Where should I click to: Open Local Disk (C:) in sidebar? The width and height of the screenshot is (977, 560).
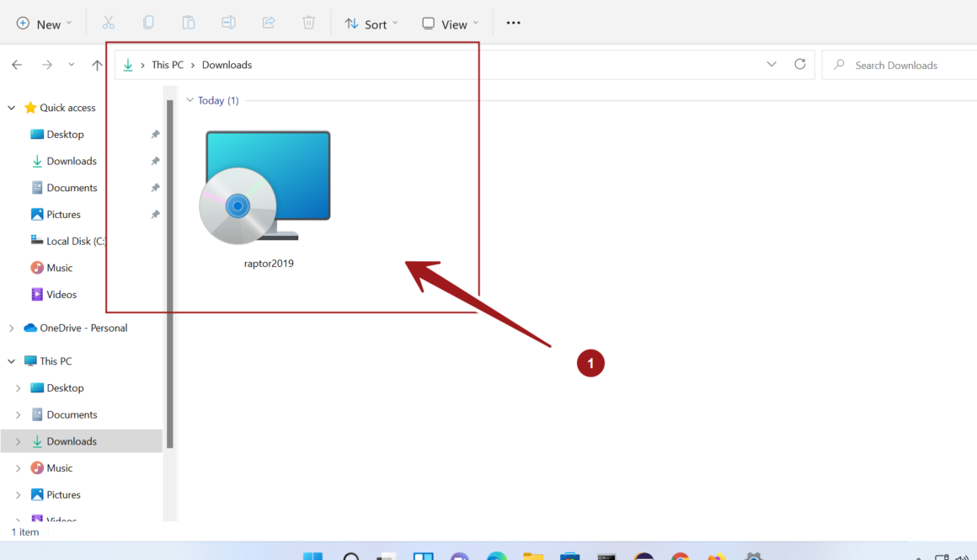click(x=75, y=241)
